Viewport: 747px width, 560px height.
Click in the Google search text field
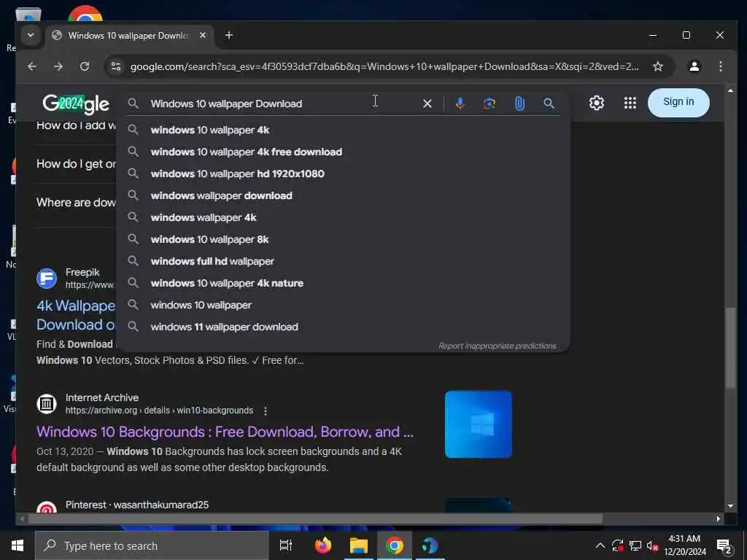point(281,104)
